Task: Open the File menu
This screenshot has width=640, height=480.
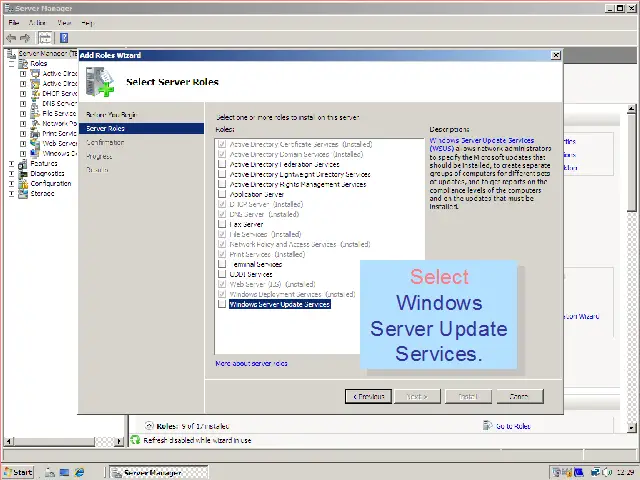Action: [x=13, y=23]
